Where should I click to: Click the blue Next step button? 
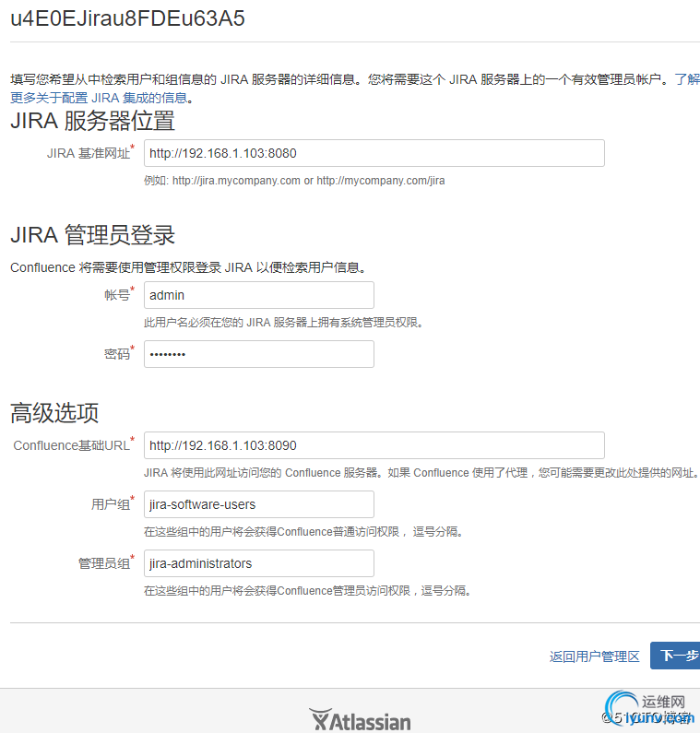675,656
